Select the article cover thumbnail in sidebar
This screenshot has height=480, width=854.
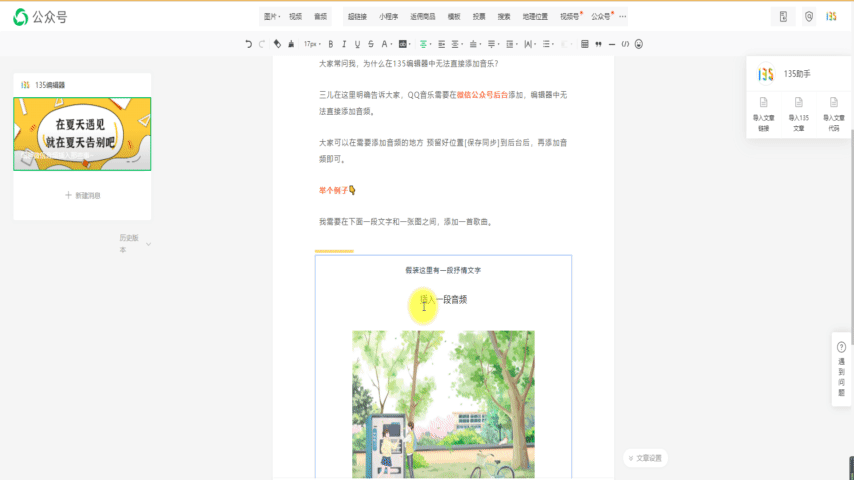pyautogui.click(x=82, y=134)
